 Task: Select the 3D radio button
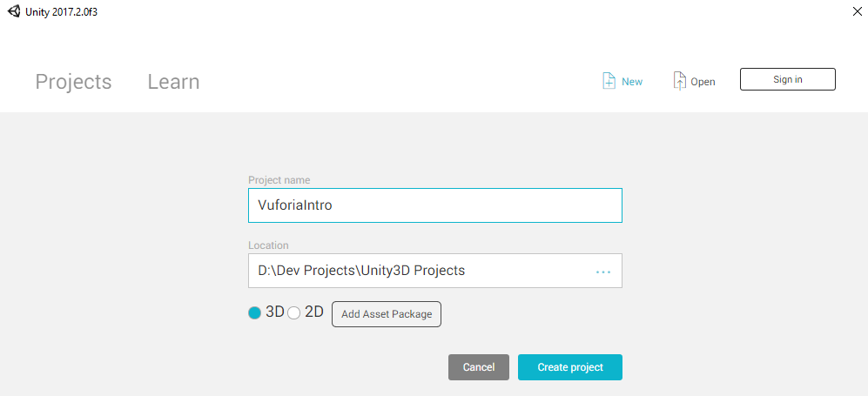pos(254,313)
